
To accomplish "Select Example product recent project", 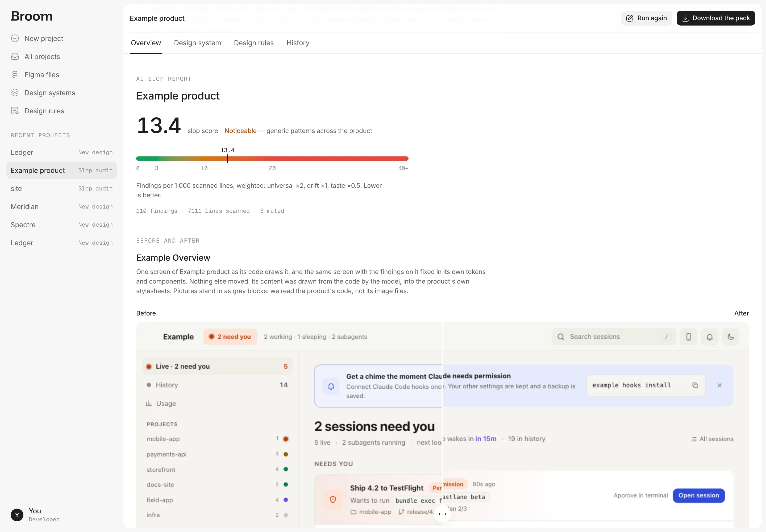I will click(x=62, y=170).
